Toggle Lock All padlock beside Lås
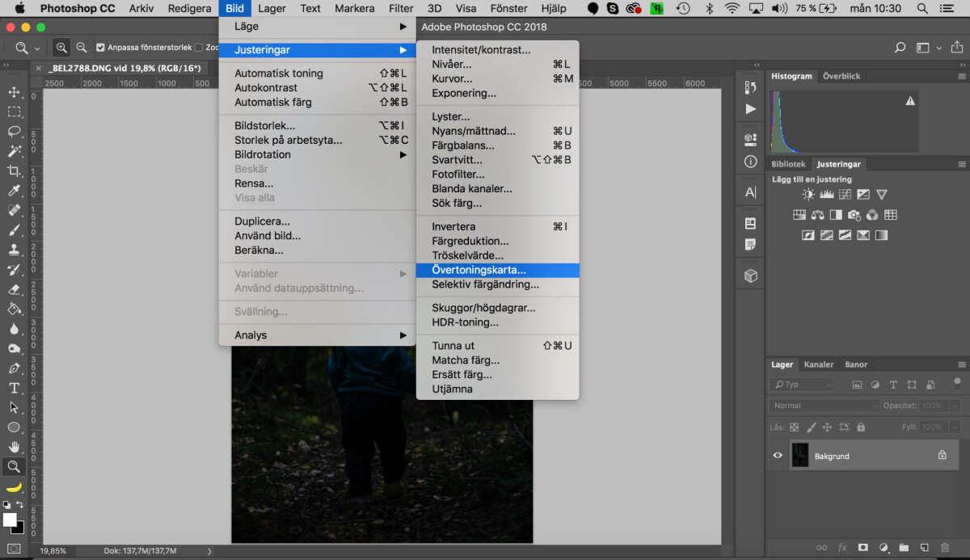 point(861,427)
